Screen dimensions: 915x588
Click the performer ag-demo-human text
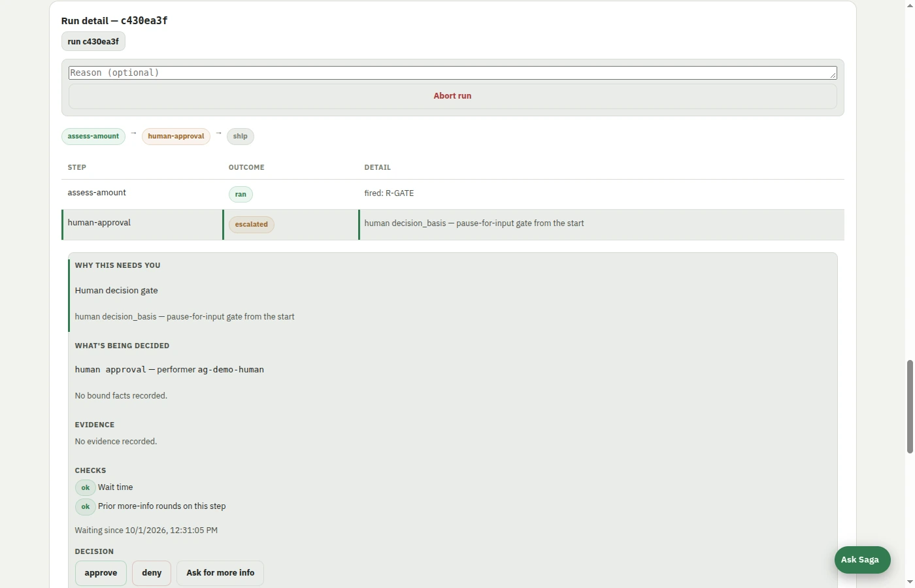(210, 370)
